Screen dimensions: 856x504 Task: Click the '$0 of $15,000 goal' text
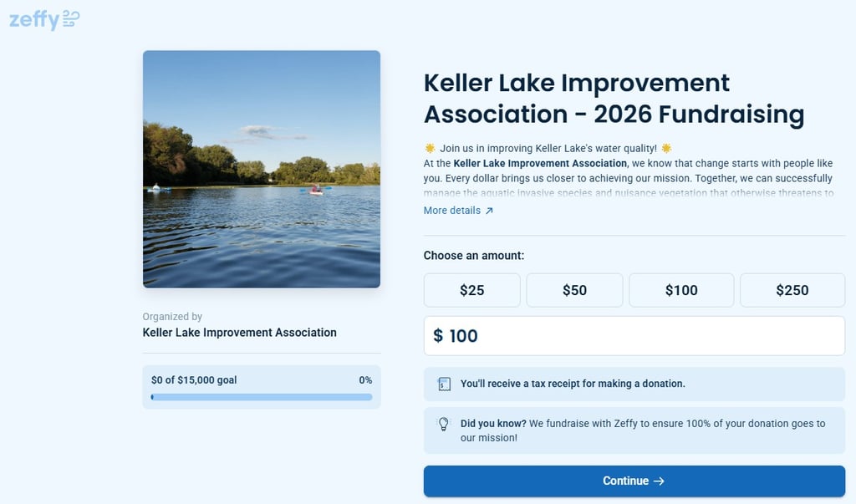pos(194,380)
